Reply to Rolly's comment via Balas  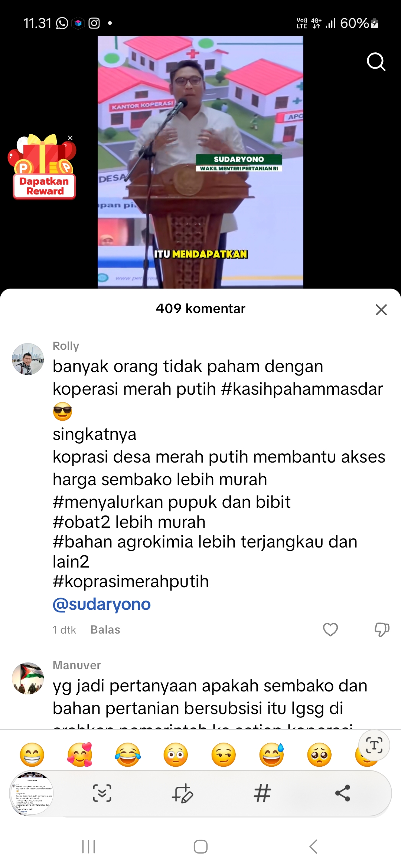point(105,629)
